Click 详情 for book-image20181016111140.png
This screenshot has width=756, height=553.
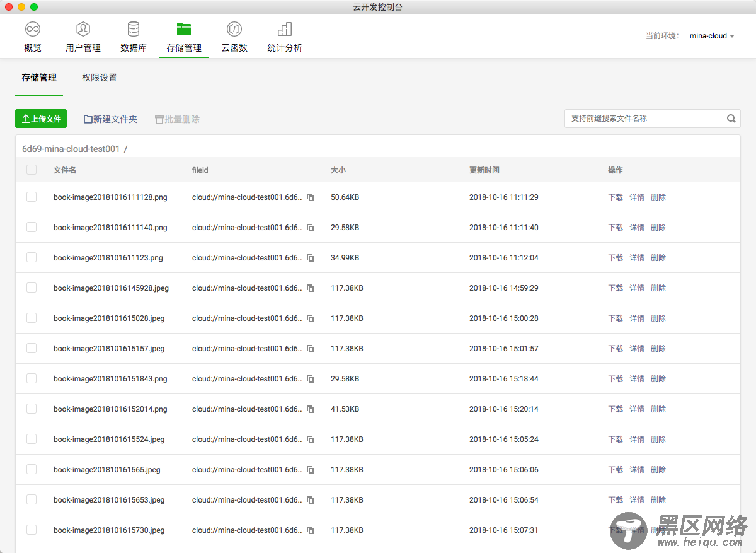[x=637, y=228]
